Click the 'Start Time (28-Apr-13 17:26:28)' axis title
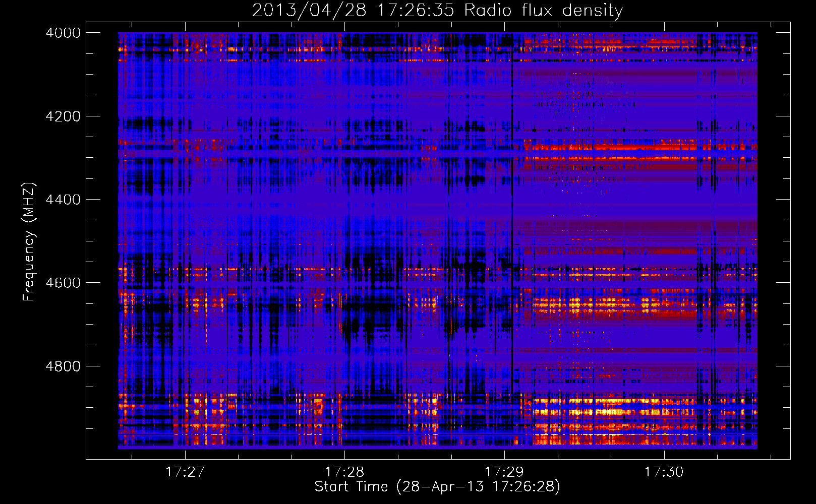The image size is (816, 504). click(x=437, y=487)
